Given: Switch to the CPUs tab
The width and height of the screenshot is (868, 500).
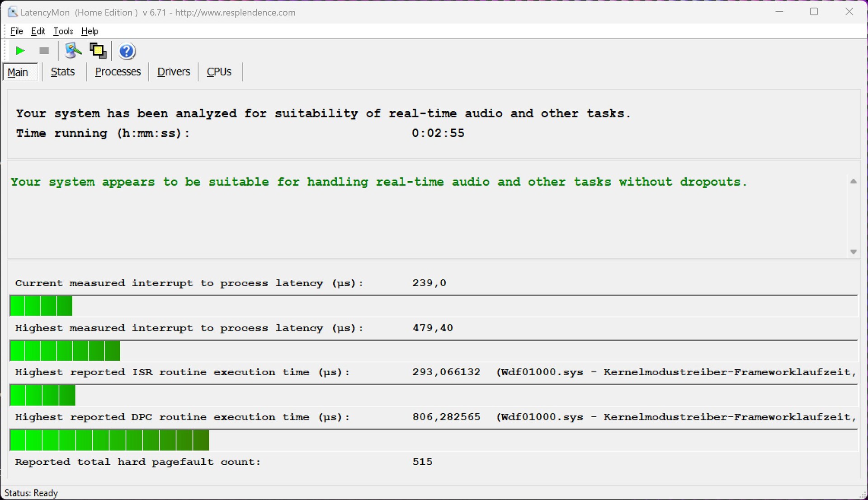Looking at the screenshot, I should click(x=219, y=72).
